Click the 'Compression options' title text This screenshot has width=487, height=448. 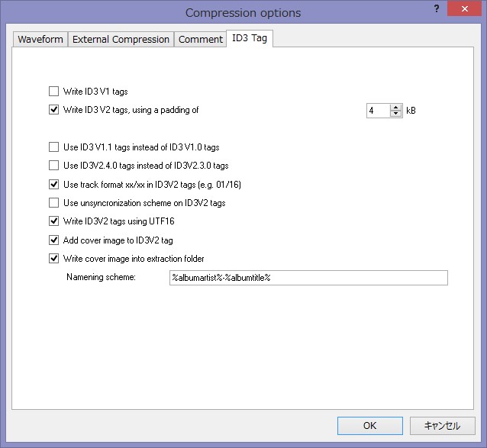coord(243,13)
